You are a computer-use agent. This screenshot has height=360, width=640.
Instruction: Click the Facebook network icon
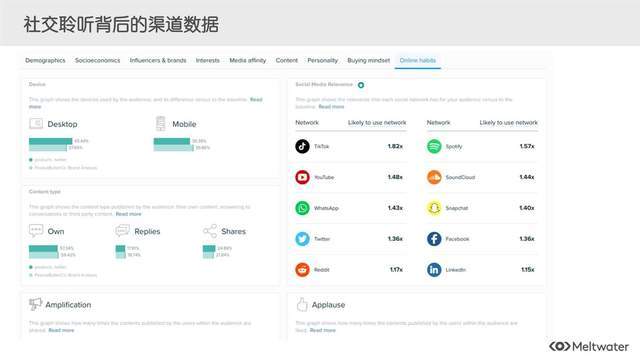(x=434, y=239)
